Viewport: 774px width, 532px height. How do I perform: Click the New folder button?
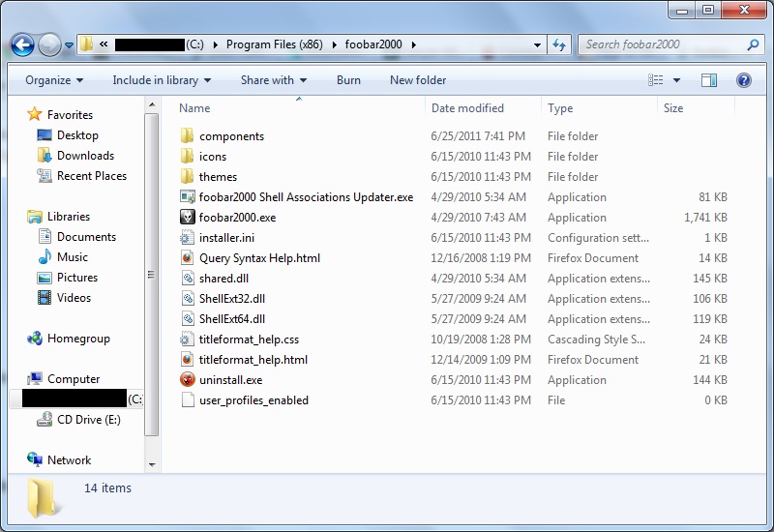(418, 80)
